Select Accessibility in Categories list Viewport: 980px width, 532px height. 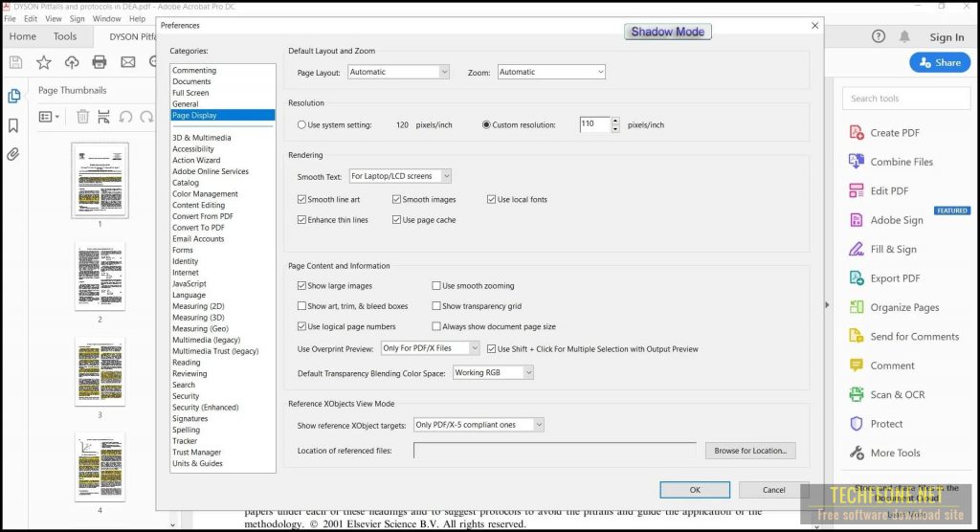point(193,148)
